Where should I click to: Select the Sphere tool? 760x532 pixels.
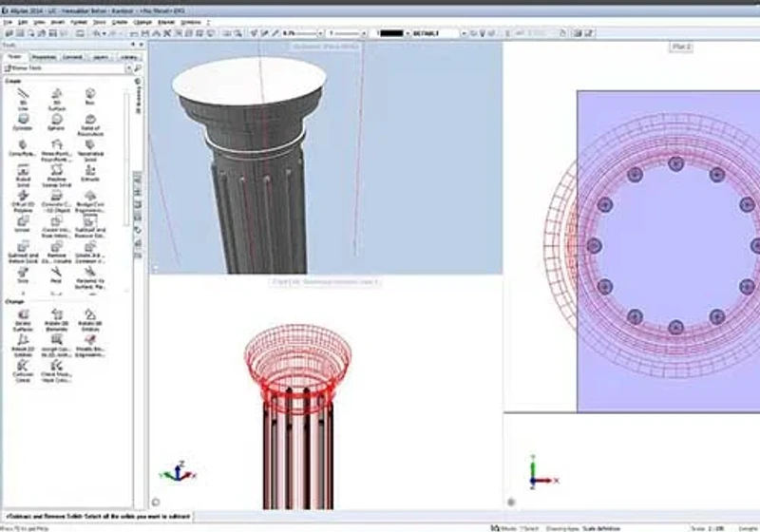click(x=57, y=122)
